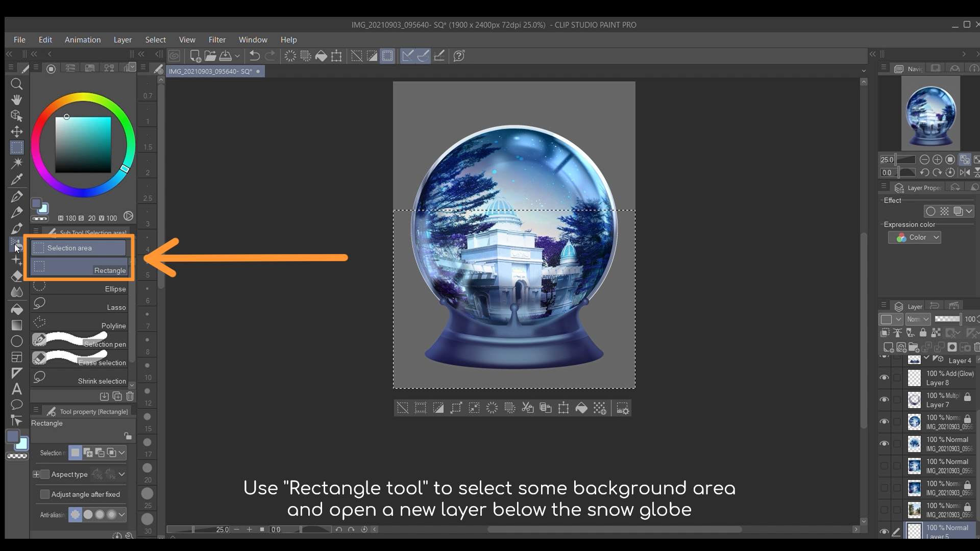Choose Shrink selection sub tool
Viewport: 980px width, 551px height.
tap(80, 378)
